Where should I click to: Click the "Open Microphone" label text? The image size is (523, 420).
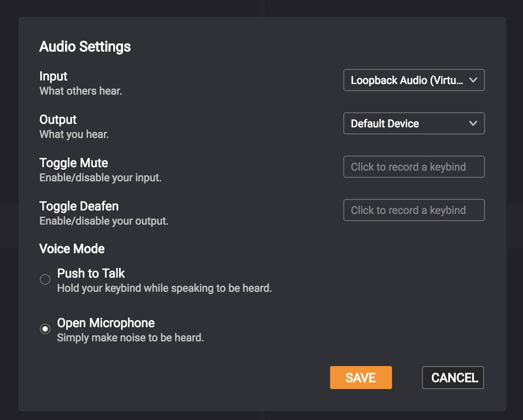pos(106,323)
